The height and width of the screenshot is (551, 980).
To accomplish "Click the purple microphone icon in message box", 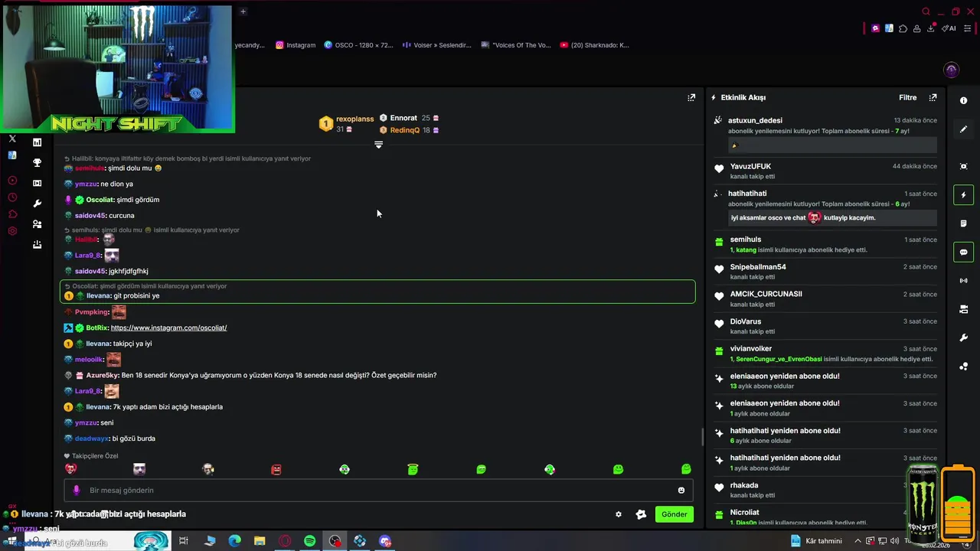I will click(x=76, y=491).
